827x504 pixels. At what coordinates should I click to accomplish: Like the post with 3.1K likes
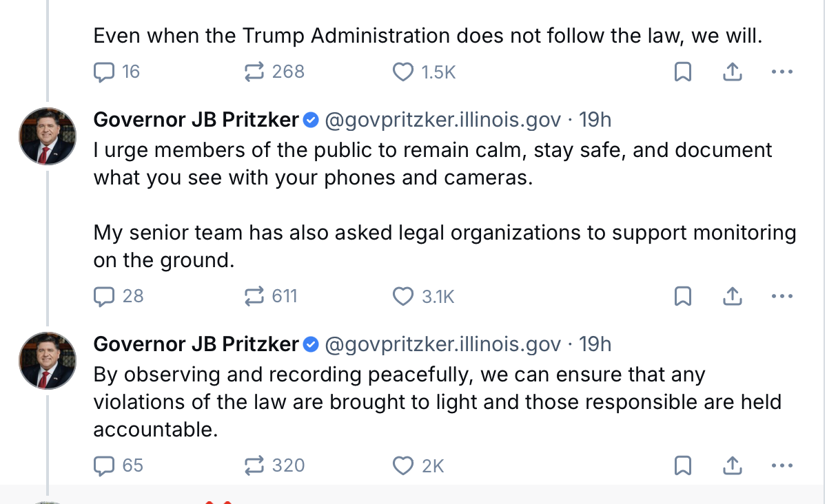402,296
